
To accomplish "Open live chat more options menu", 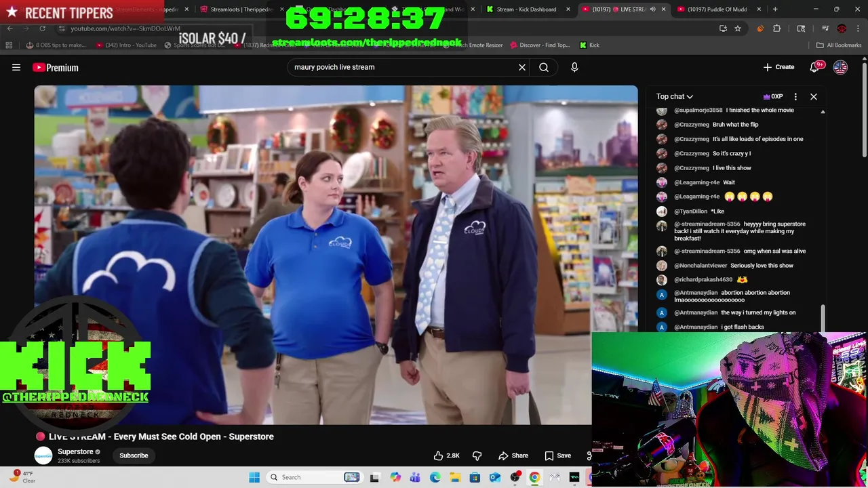I will click(795, 96).
